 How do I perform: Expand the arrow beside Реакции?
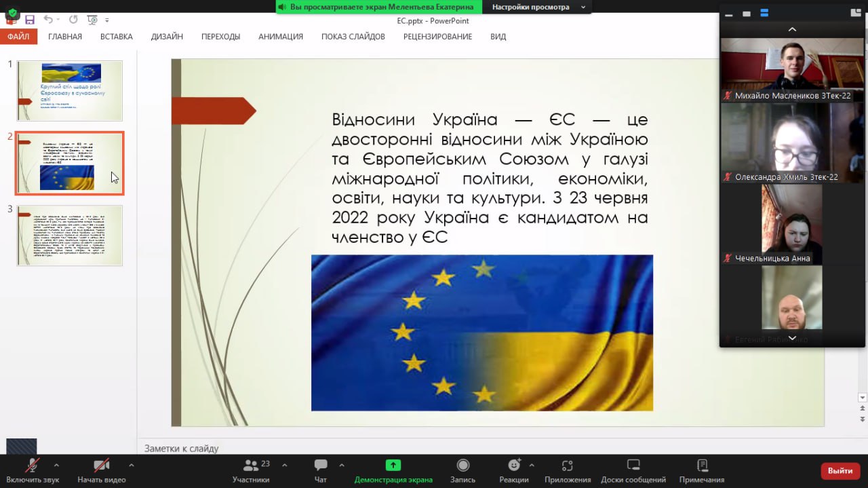pyautogui.click(x=531, y=466)
